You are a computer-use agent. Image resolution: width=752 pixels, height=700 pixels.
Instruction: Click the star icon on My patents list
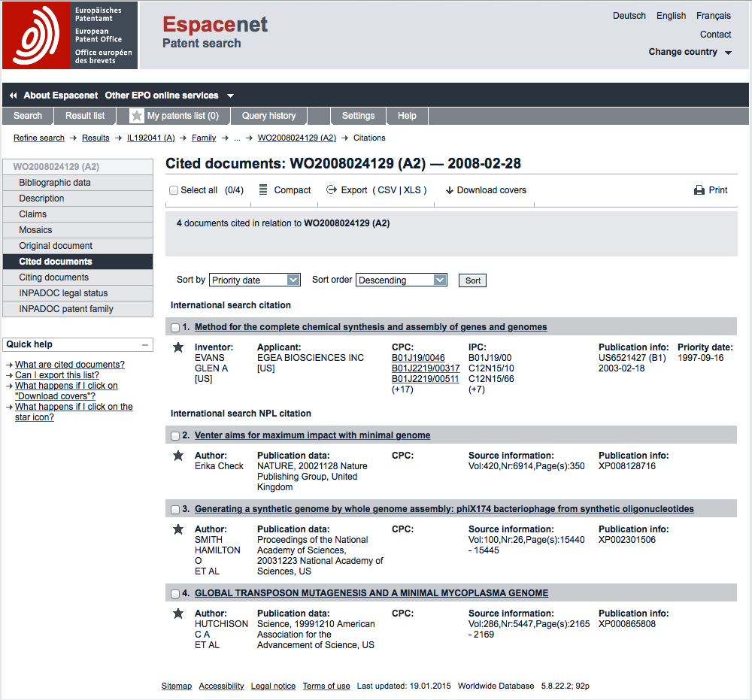(x=137, y=116)
